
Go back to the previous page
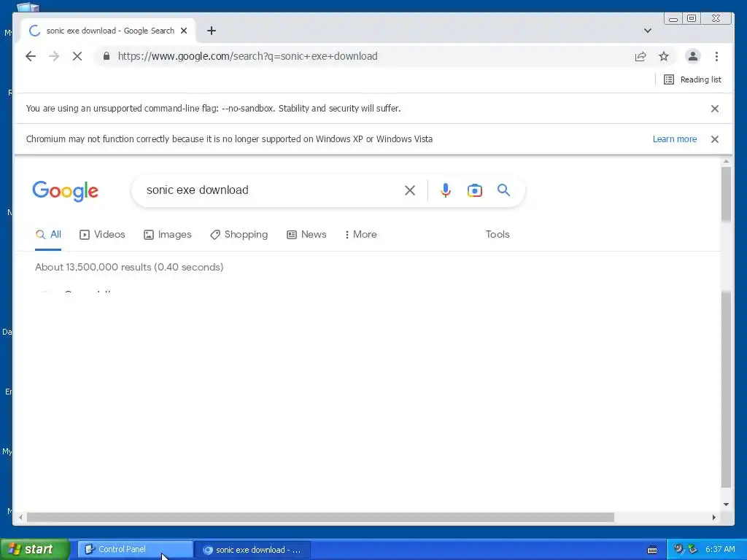click(x=31, y=56)
